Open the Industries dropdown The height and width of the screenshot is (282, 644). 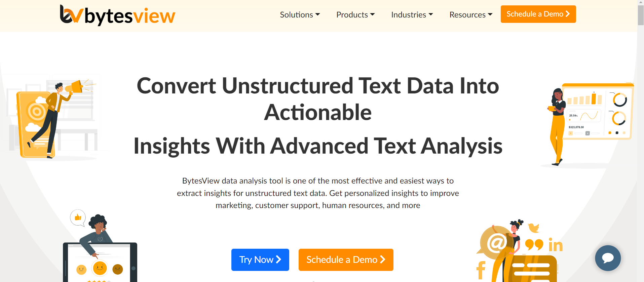tap(412, 15)
